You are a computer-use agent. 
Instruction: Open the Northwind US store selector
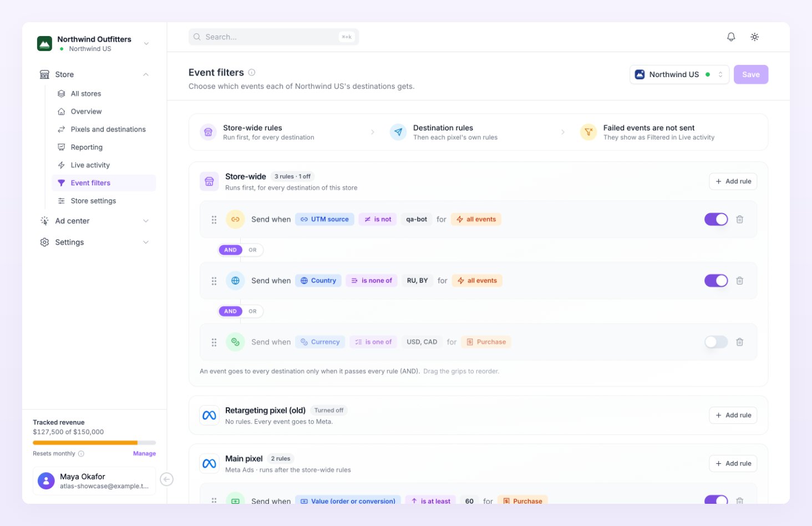click(x=679, y=74)
